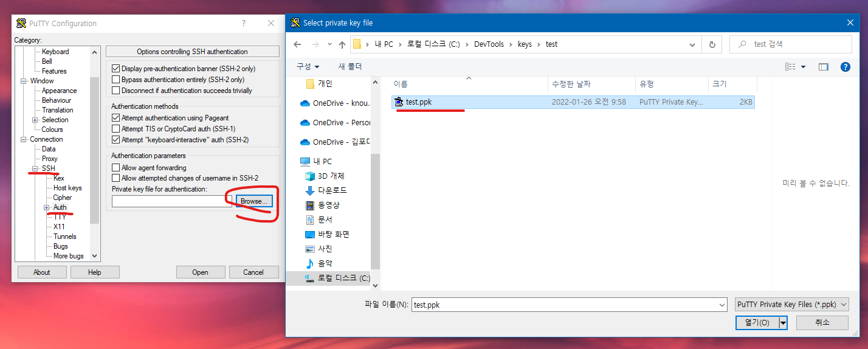Sort by 수정한 날짜 column header
Viewport: 868px width, 349px height.
591,84
